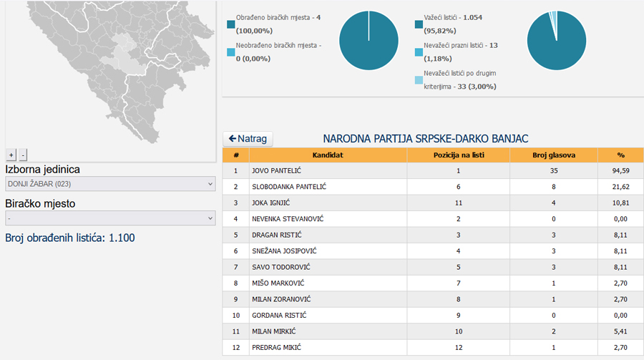644x360 pixels.
Task: Go back using the Natrag button
Action: (x=248, y=139)
